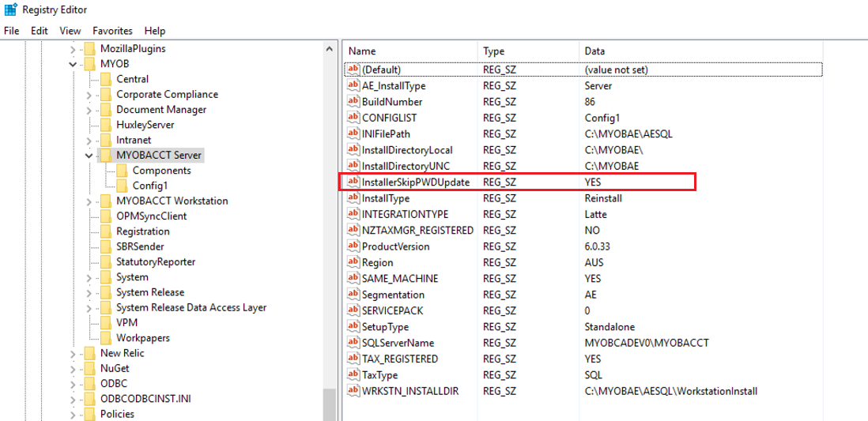Expand the Corporate Compliance key
Image resolution: width=868 pixels, height=421 pixels.
(x=89, y=95)
